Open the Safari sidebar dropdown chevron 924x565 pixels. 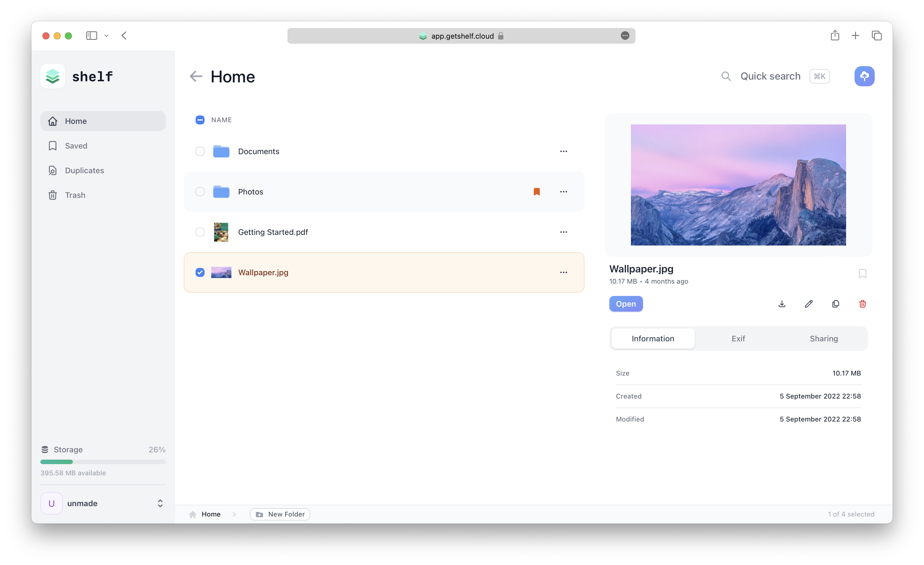coord(106,36)
